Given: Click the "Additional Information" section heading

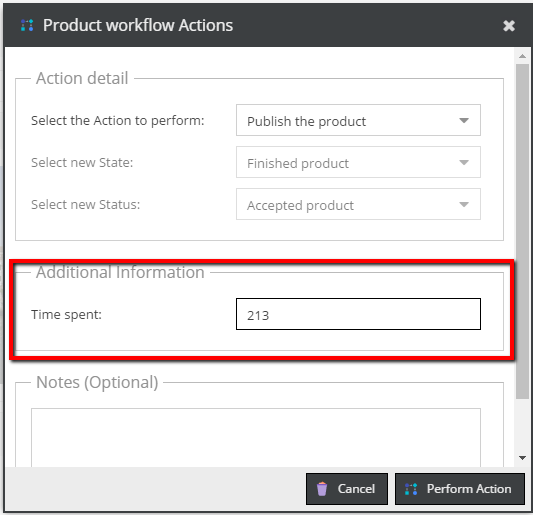Looking at the screenshot, I should [120, 273].
